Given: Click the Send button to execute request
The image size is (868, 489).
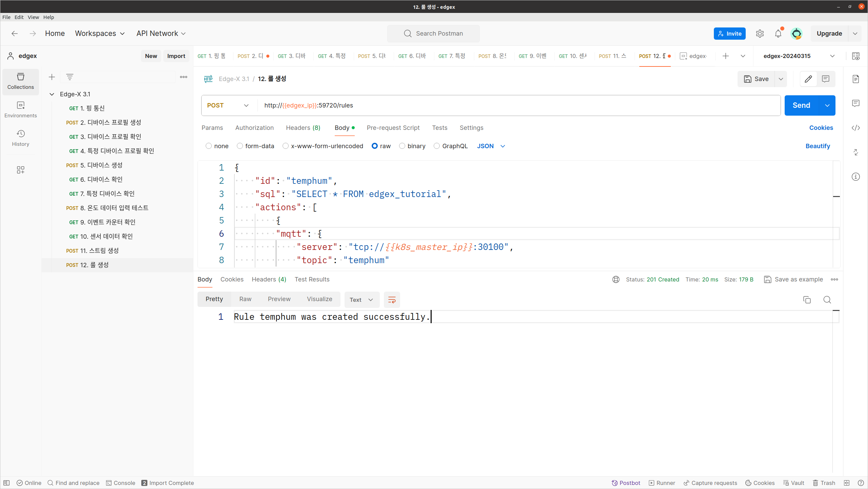Looking at the screenshot, I should pos(801,105).
